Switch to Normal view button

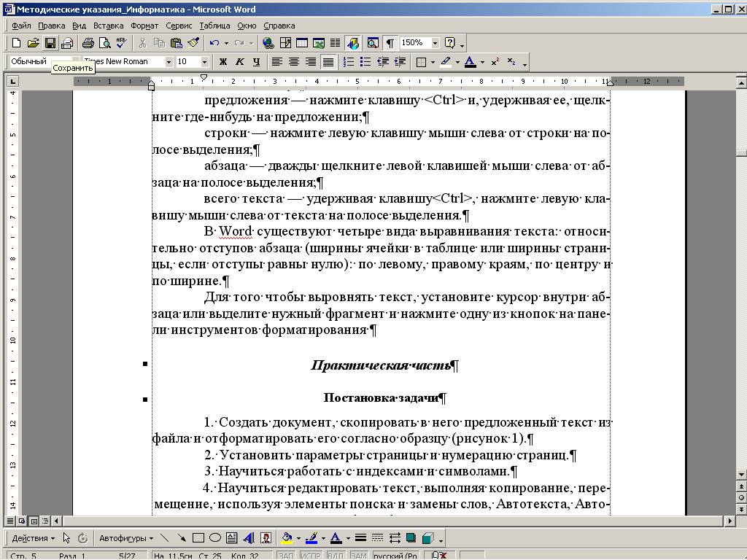tap(10, 521)
